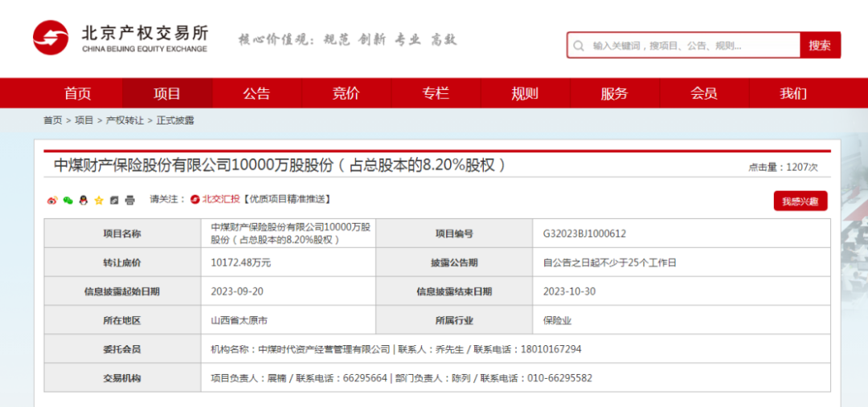Click the 项目编号 label cell
Viewport: 868px width, 407px height.
(454, 234)
